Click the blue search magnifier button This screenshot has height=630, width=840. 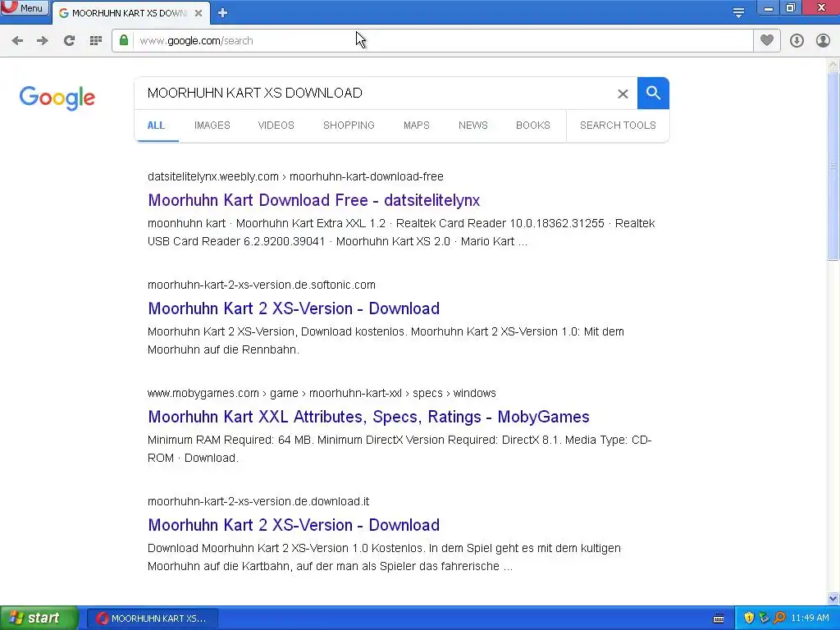coord(653,94)
